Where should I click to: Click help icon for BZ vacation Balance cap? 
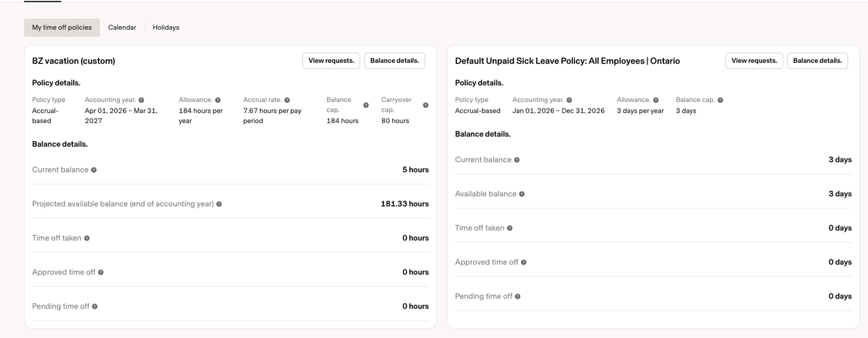click(365, 105)
